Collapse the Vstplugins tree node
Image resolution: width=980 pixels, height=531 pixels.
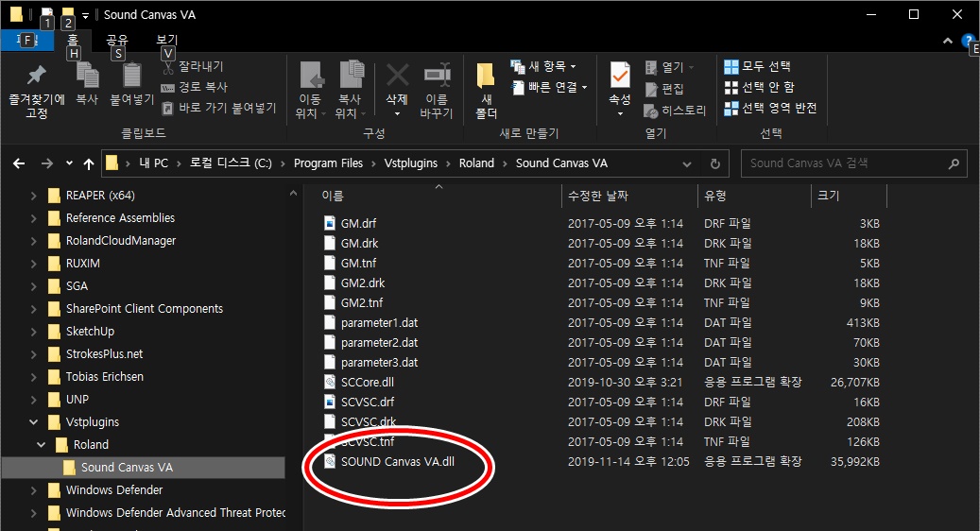(33, 422)
